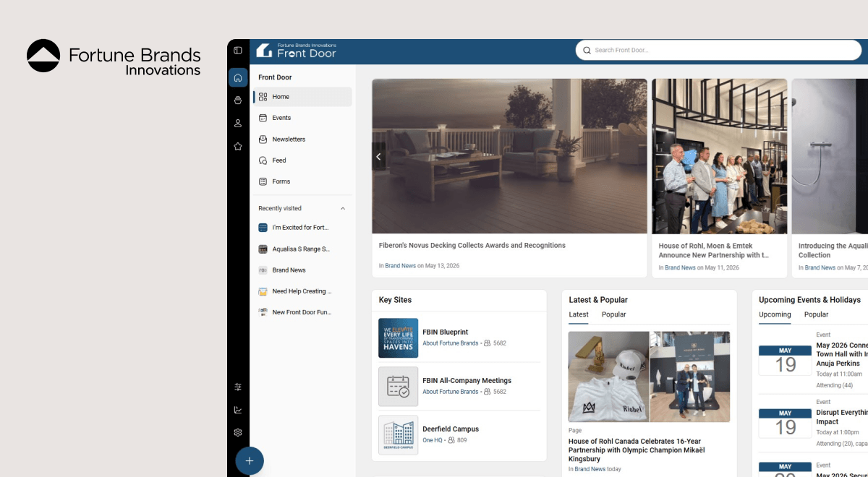This screenshot has width=868, height=477.
Task: Select Upcoming tab in Upcoming Events
Action: 775,315
